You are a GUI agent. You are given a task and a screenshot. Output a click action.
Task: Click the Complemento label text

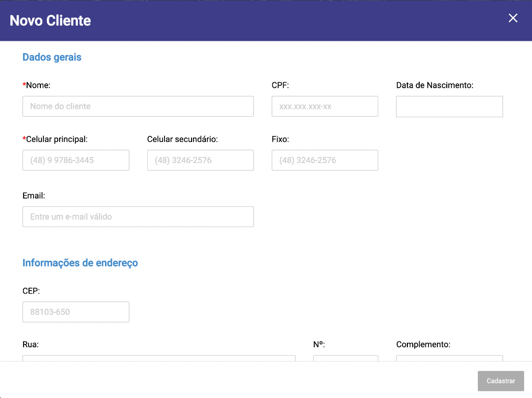(x=423, y=345)
